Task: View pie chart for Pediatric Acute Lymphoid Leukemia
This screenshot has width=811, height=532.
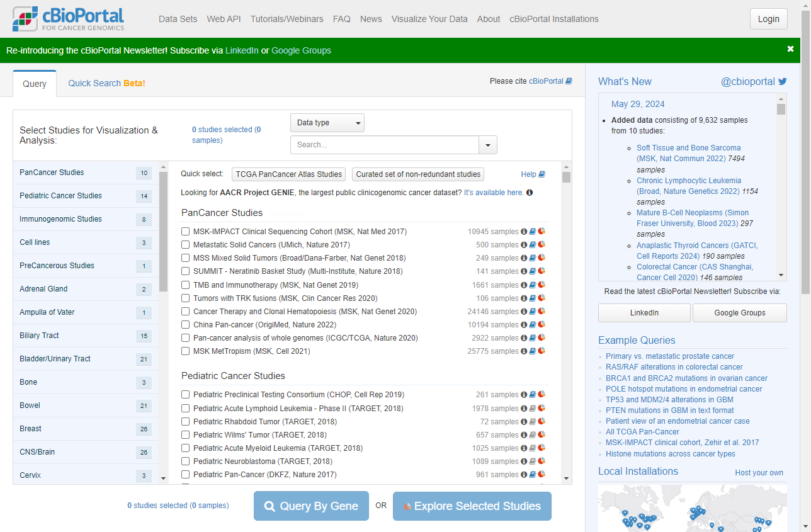Action: (x=542, y=408)
